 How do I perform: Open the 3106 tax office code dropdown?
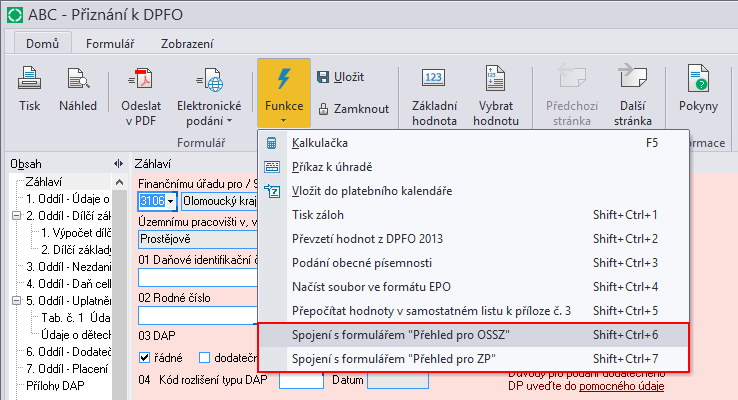(x=171, y=201)
